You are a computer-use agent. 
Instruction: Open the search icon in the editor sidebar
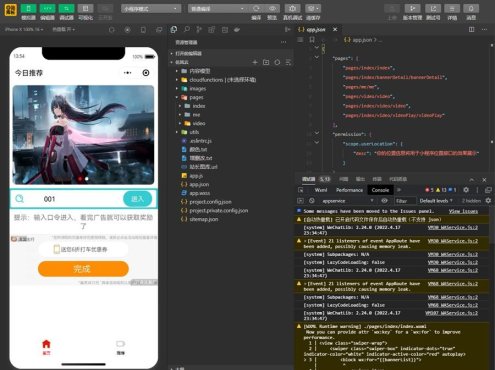tap(187, 30)
